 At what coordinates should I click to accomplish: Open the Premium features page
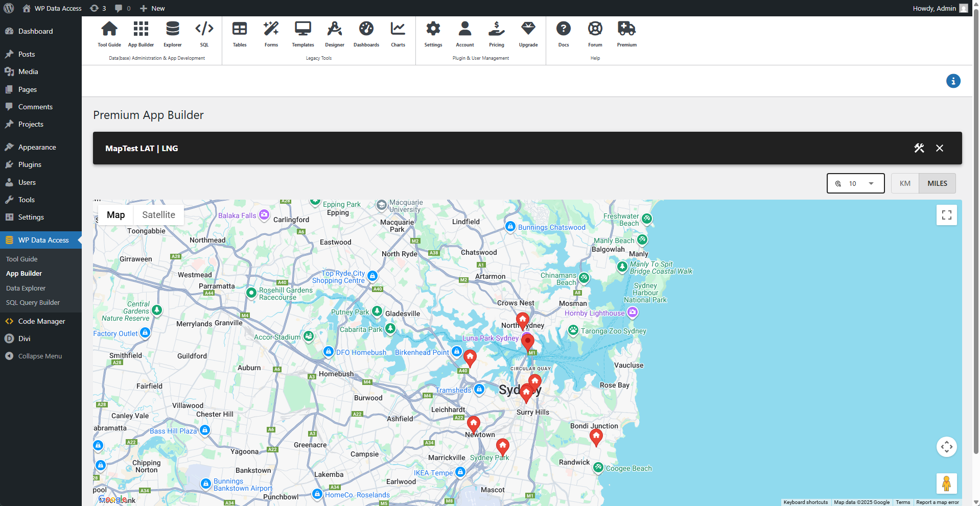click(626, 34)
